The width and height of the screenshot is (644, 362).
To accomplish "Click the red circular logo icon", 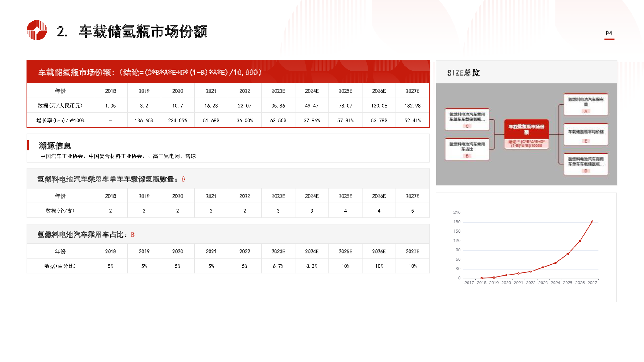I will [37, 30].
